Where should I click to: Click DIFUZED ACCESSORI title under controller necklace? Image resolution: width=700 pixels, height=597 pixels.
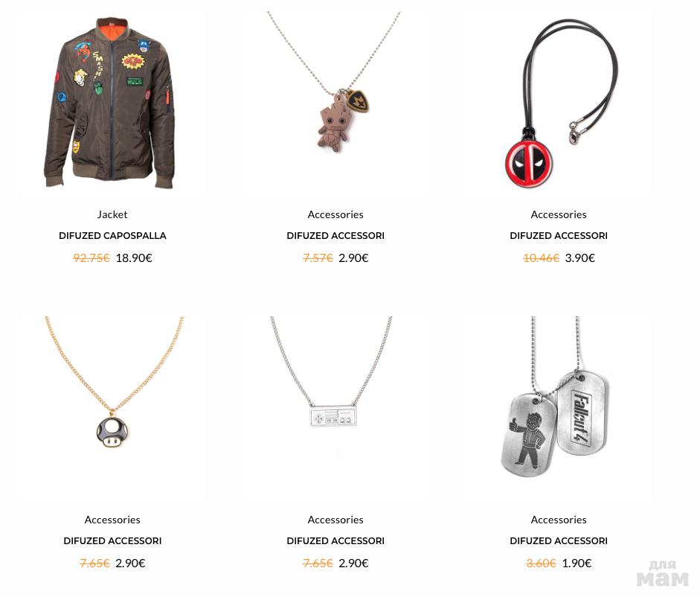pyautogui.click(x=335, y=540)
